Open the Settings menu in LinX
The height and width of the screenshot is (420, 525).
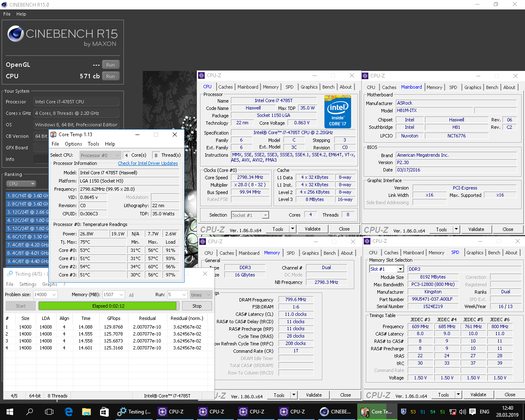click(28, 284)
